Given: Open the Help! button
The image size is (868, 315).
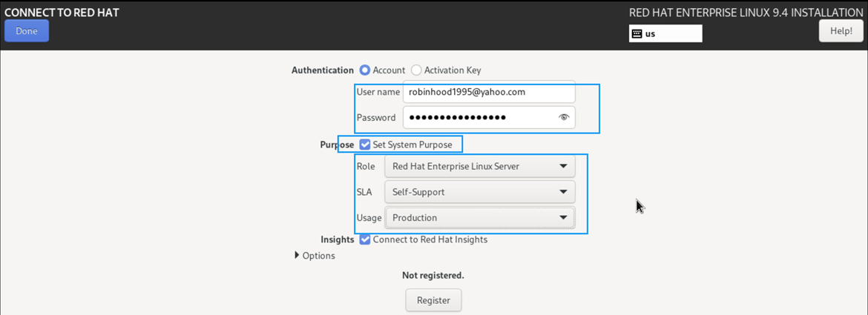Looking at the screenshot, I should tap(841, 31).
